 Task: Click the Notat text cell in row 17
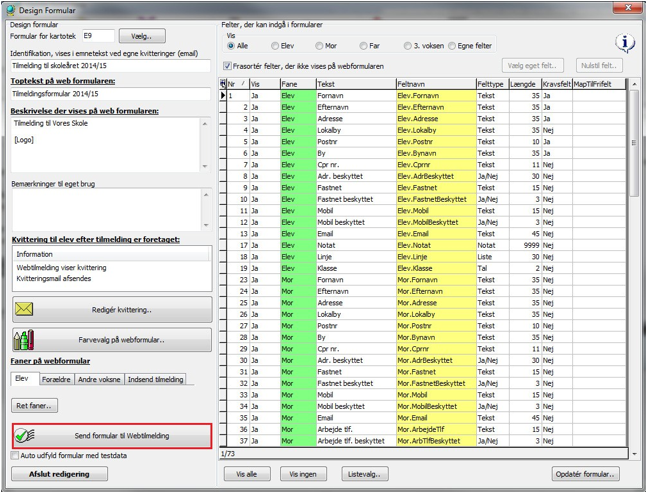coord(356,245)
